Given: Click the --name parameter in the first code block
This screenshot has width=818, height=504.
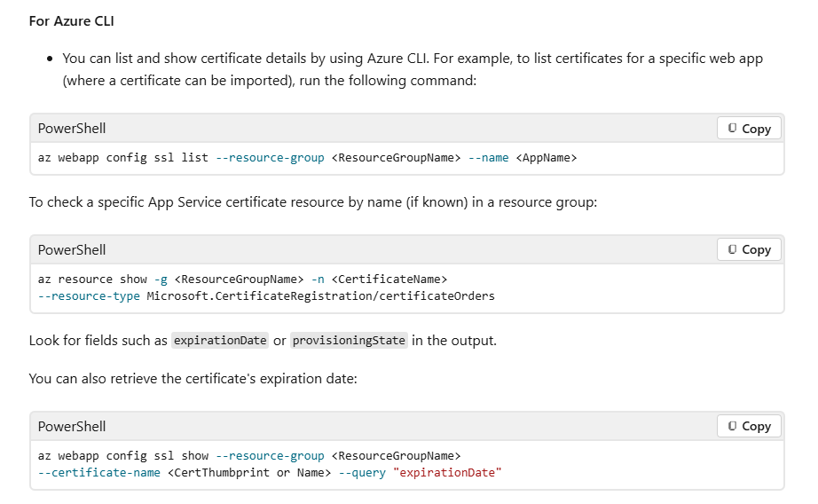Looking at the screenshot, I should point(488,158).
